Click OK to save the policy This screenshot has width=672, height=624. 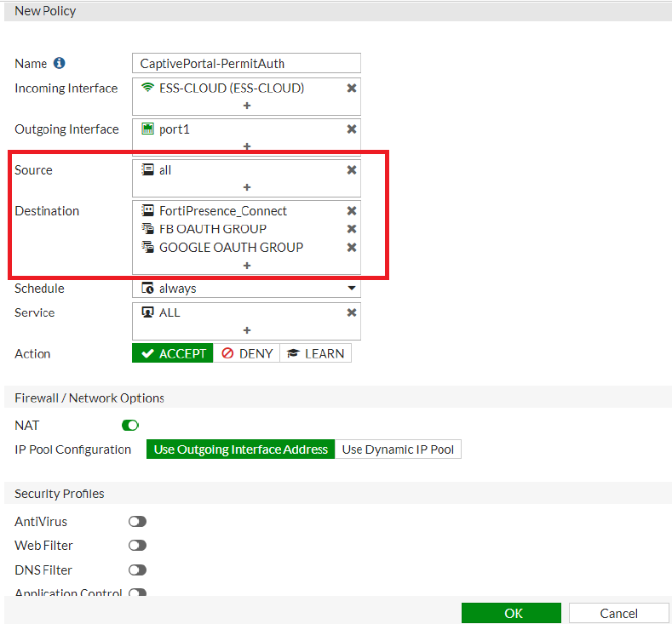[x=512, y=613]
